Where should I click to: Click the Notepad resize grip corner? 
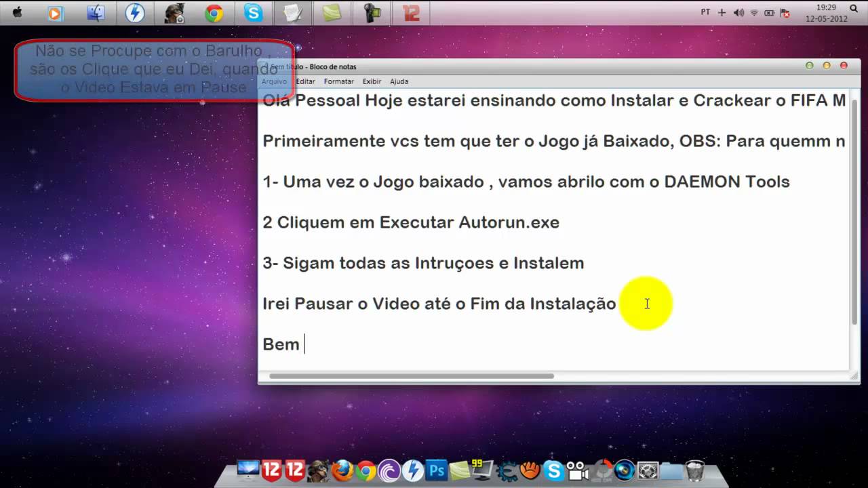point(854,377)
